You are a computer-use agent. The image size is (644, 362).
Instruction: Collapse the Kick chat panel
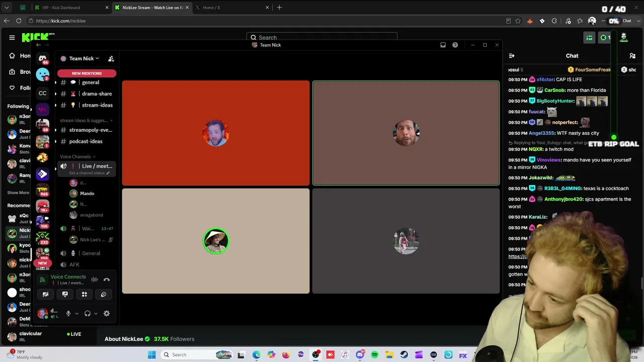pos(511,56)
